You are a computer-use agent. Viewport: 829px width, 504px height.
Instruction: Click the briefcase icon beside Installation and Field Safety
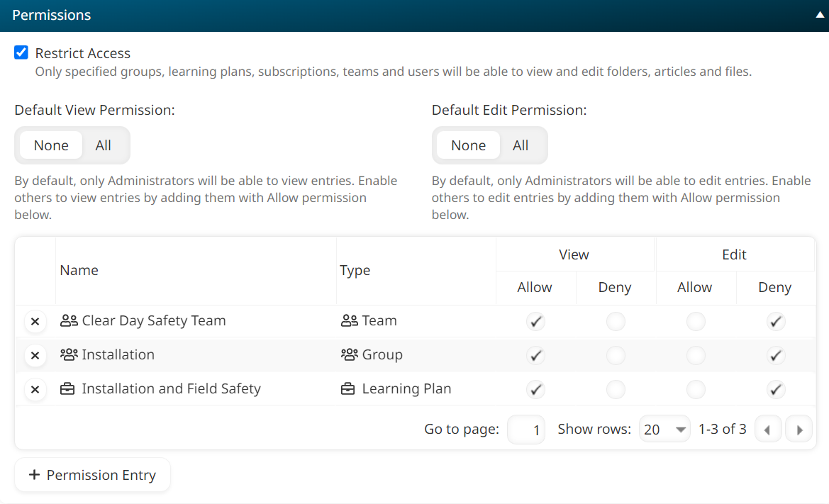[68, 388]
